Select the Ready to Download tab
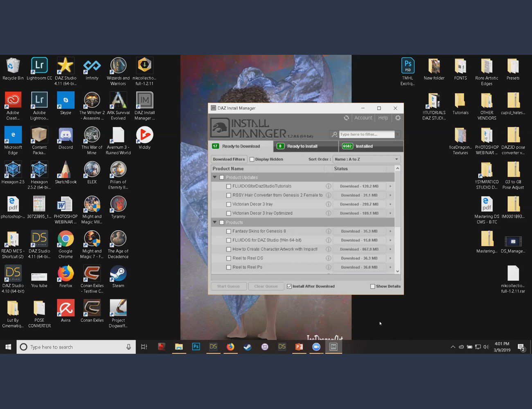This screenshot has width=532, height=409. tap(241, 146)
